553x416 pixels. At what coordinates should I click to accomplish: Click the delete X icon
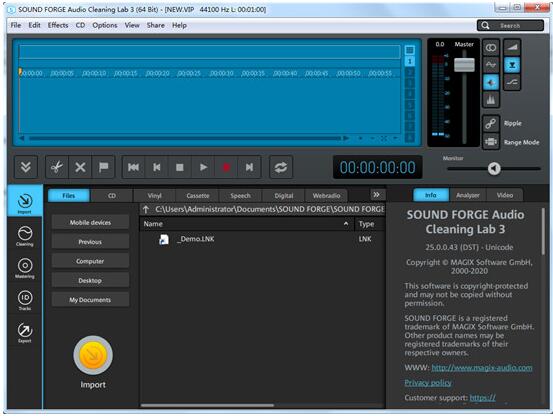pos(80,167)
